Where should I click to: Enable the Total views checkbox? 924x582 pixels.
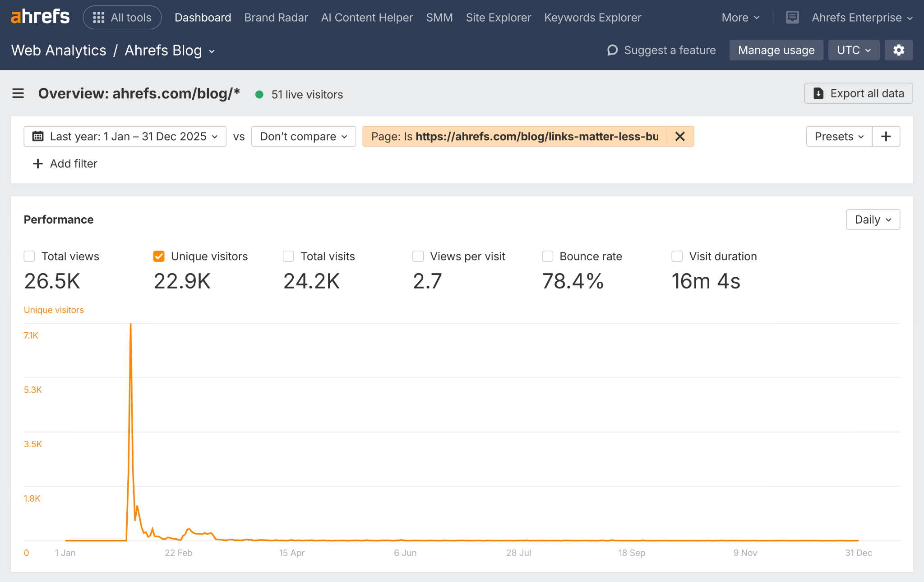coord(29,256)
